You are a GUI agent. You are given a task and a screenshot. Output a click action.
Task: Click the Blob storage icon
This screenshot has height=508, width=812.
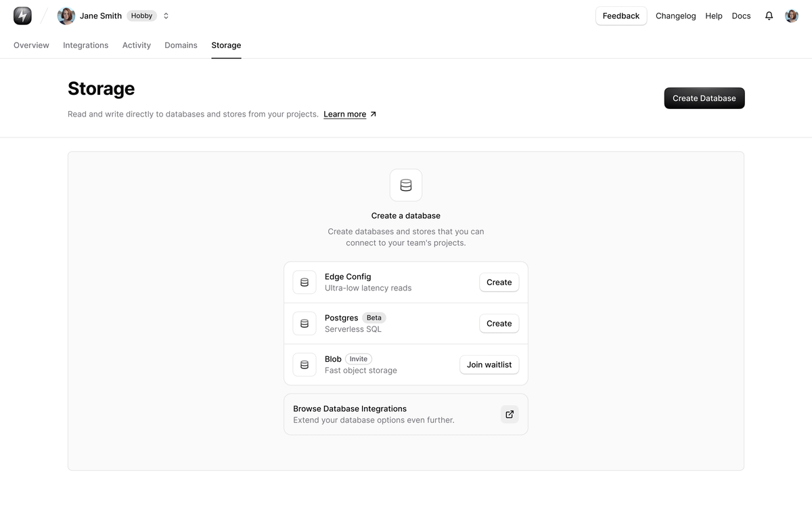point(304,365)
